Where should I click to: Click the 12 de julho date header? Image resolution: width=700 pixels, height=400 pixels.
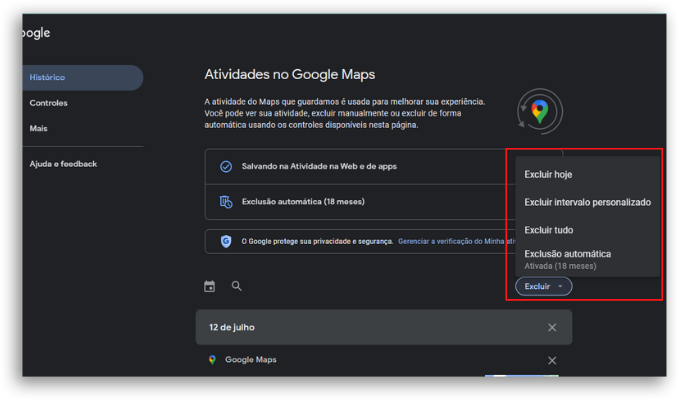(x=232, y=328)
